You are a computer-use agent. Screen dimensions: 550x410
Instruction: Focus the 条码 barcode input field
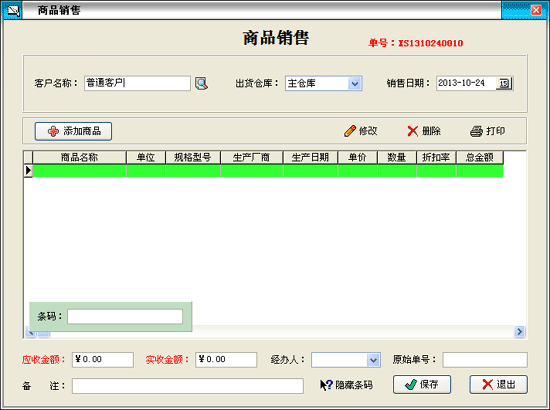pos(125,316)
